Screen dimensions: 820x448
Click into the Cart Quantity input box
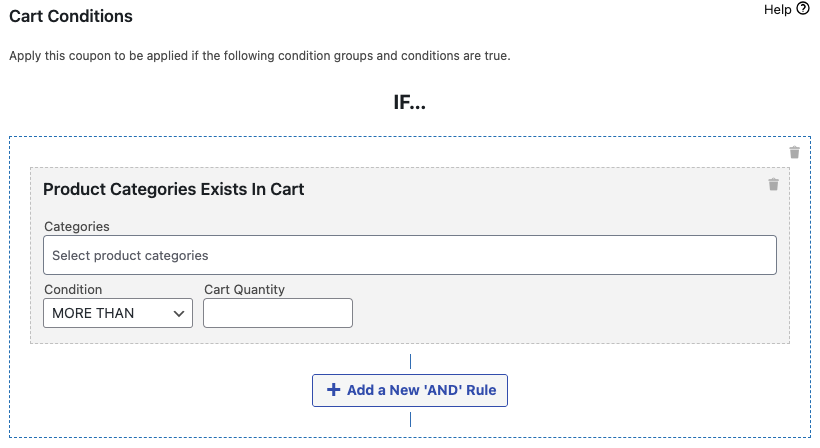coord(278,313)
